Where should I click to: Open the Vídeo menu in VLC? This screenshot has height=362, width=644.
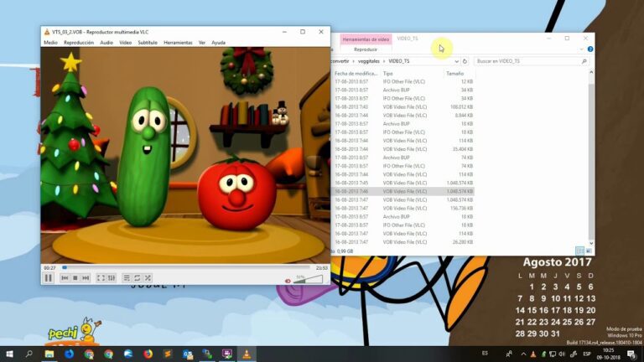point(125,43)
